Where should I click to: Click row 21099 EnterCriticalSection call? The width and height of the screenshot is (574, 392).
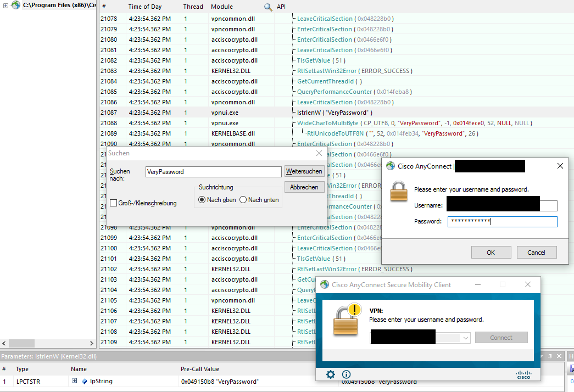(338, 238)
